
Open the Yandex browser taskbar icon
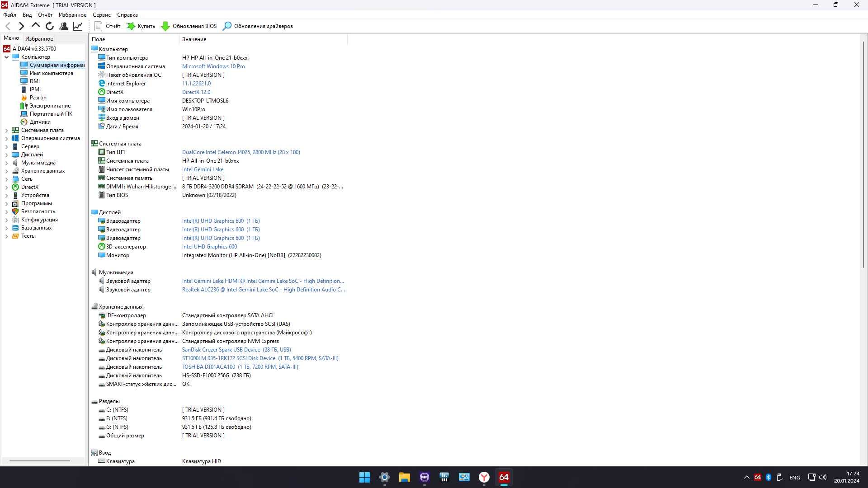coord(484,477)
